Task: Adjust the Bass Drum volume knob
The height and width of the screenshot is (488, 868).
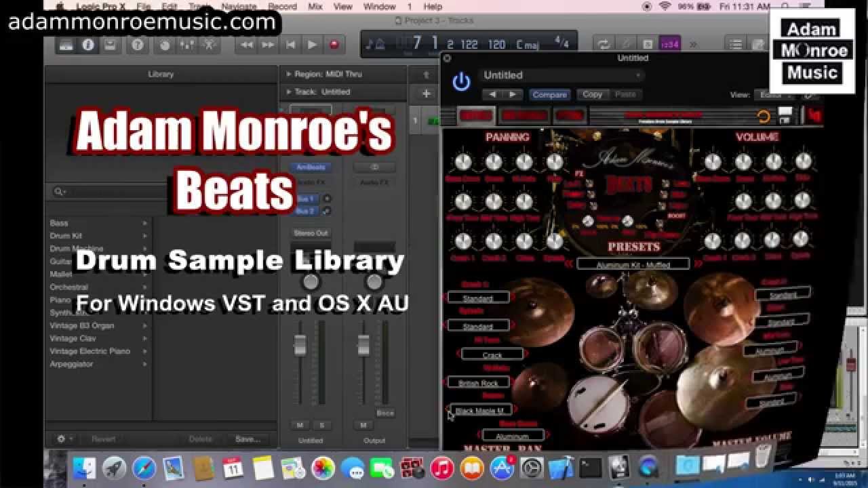Action: coord(713,161)
